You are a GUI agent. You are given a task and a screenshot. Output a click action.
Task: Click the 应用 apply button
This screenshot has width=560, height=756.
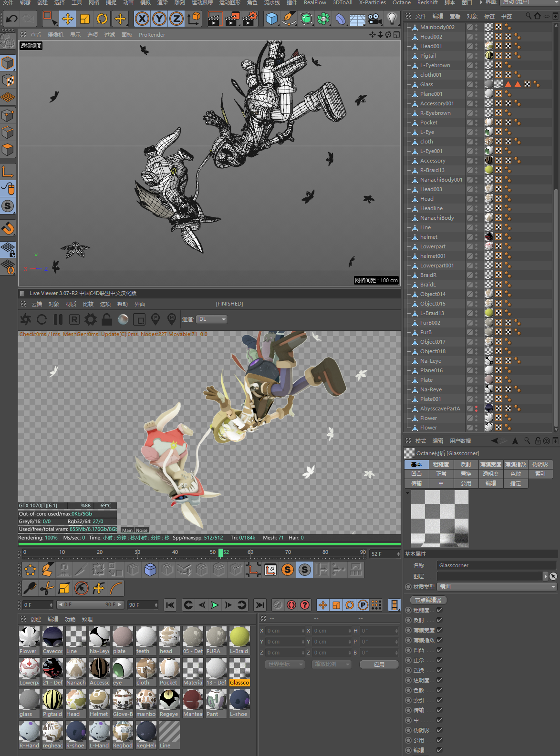tap(379, 664)
